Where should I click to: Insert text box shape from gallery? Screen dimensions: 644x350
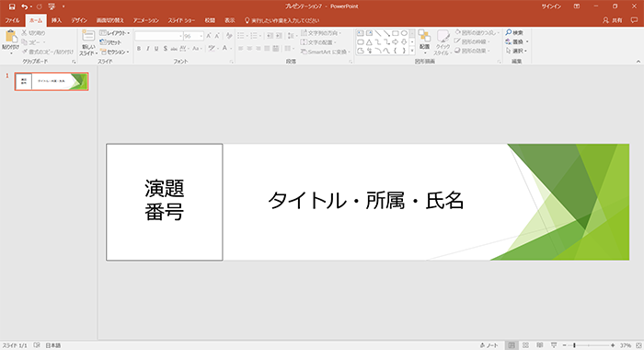[x=361, y=33]
